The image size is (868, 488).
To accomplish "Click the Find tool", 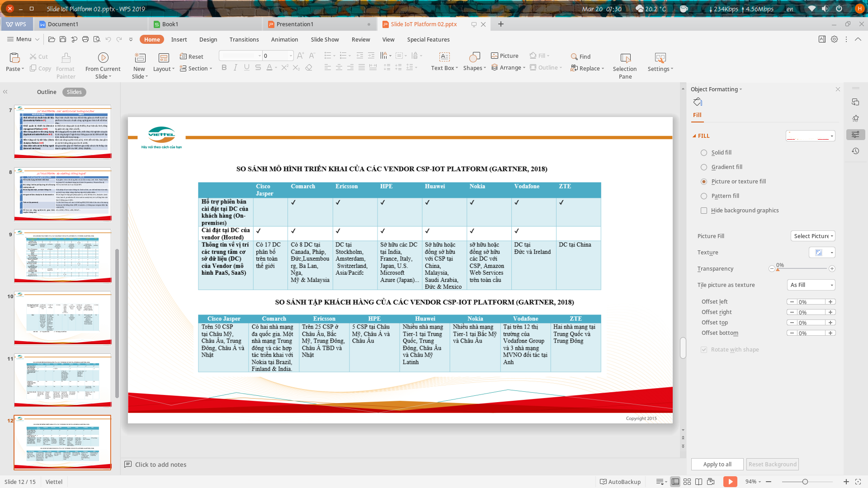I will [x=580, y=56].
